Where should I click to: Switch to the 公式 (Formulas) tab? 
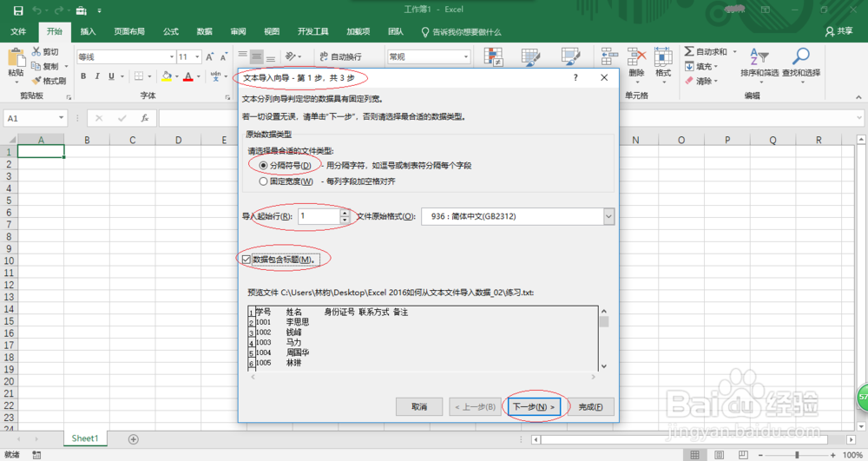coord(171,31)
